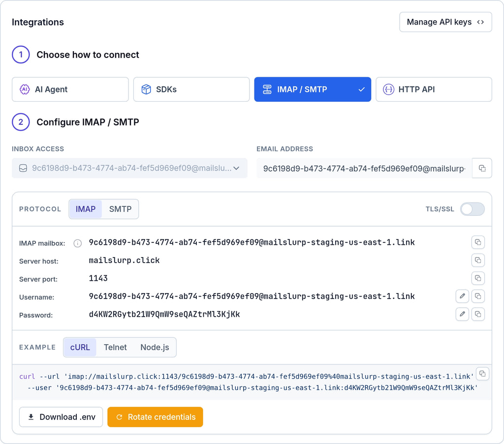Open Manage API keys
This screenshot has height=444, width=504.
[x=445, y=22]
